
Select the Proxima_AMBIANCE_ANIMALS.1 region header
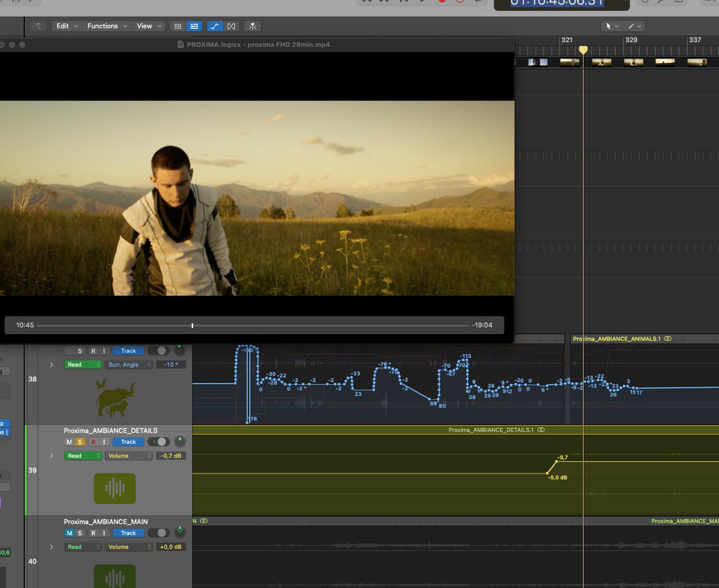[x=644, y=339]
